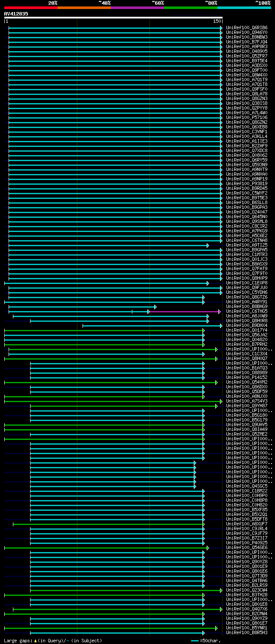This screenshot has width=275, height=644.
Task: Click the cyan alignment bar for UniRef100_A9TI25
Action: pyautogui.click(x=109, y=245)
